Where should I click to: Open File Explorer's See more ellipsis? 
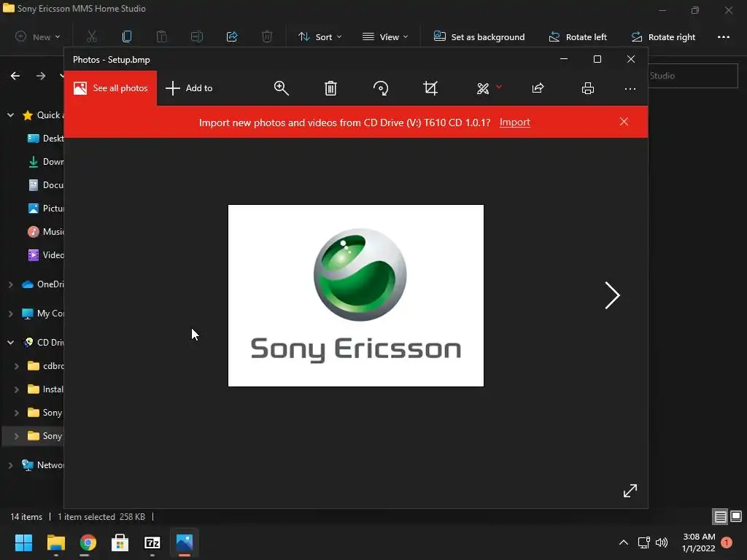point(724,36)
